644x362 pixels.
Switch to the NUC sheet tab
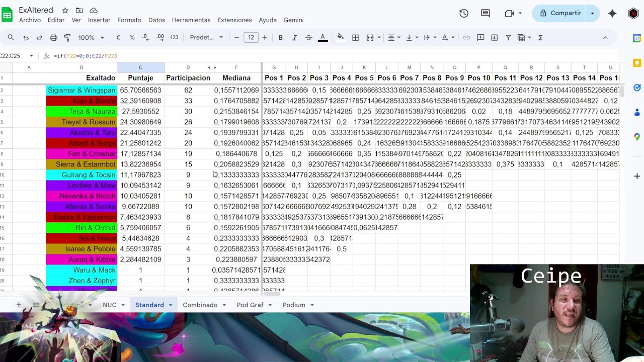tap(109, 305)
